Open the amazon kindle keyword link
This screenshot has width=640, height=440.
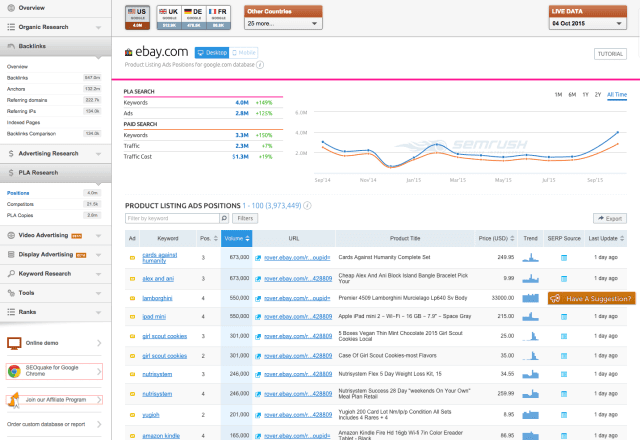pos(161,436)
